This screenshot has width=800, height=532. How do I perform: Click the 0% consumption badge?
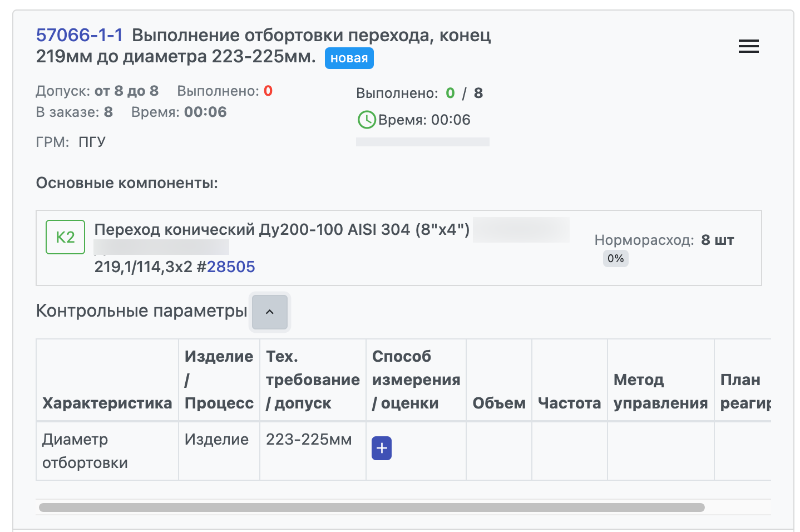click(615, 259)
